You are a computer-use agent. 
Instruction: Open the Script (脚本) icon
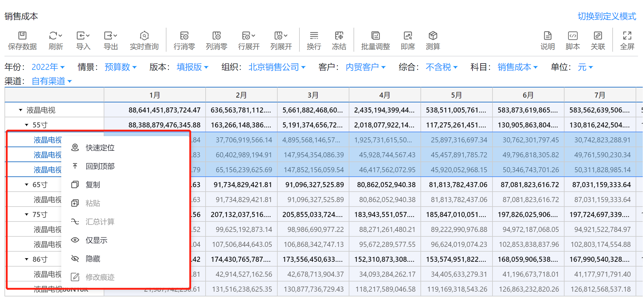573,36
